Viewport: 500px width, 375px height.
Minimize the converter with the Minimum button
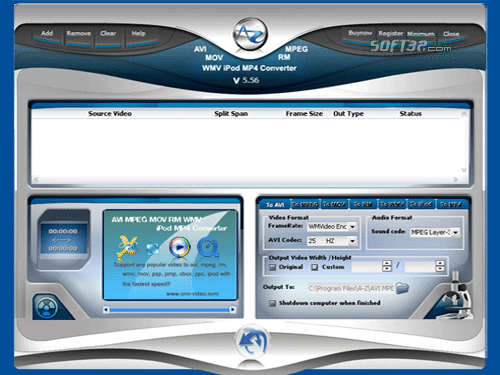421,34
